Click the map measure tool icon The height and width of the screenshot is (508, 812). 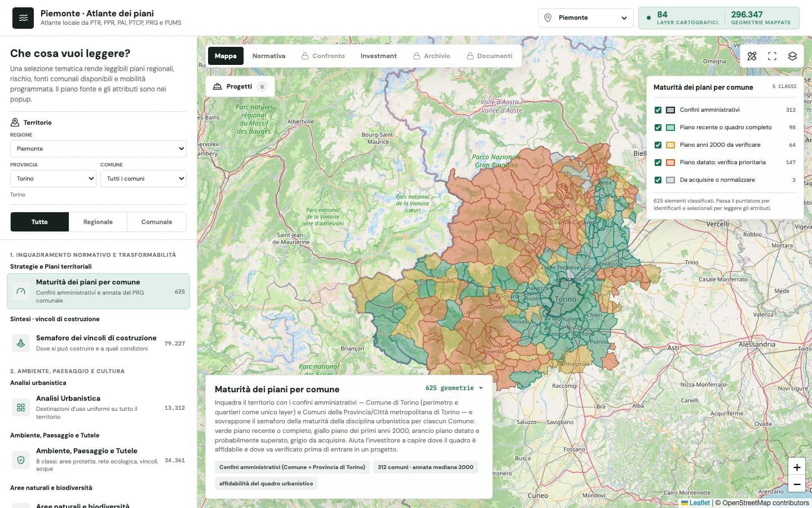752,56
